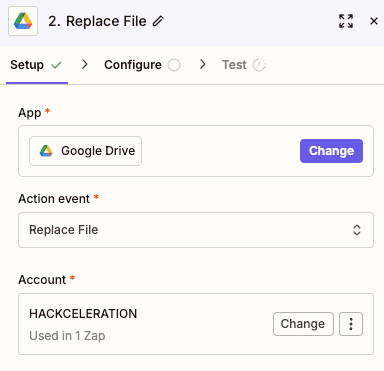384x371 pixels.
Task: Open the Setup tab
Action: coord(36,65)
